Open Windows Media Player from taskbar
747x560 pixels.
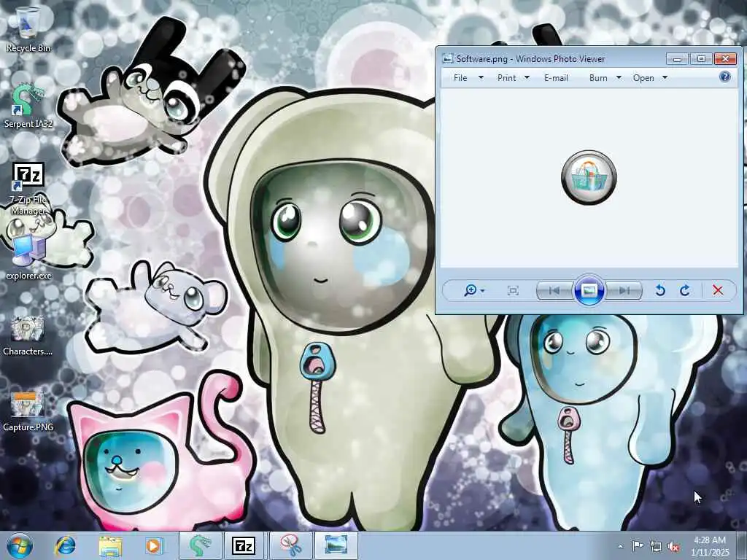(x=154, y=545)
